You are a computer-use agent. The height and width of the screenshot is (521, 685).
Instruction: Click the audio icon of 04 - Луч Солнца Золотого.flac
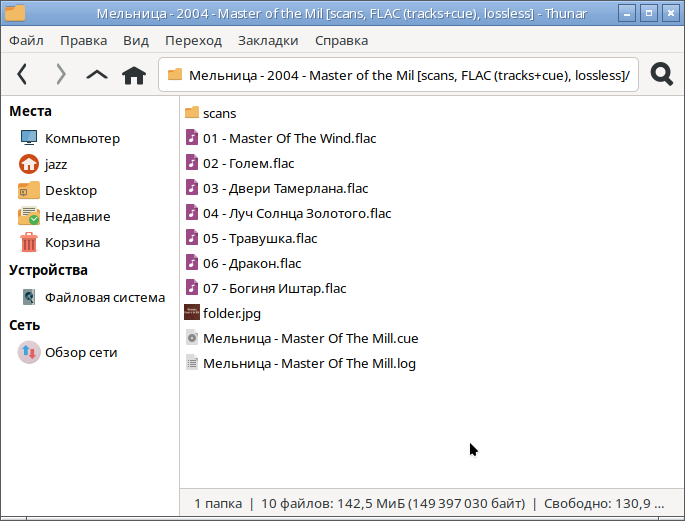click(192, 213)
